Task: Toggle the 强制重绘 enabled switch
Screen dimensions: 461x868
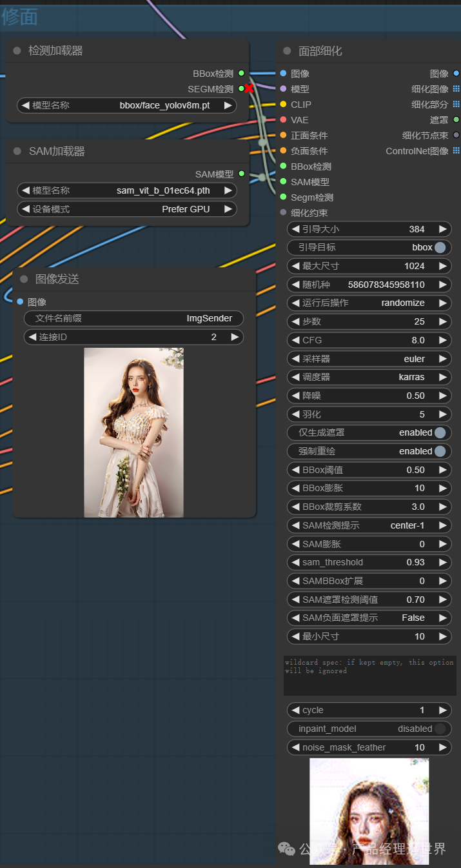Action: click(x=440, y=451)
